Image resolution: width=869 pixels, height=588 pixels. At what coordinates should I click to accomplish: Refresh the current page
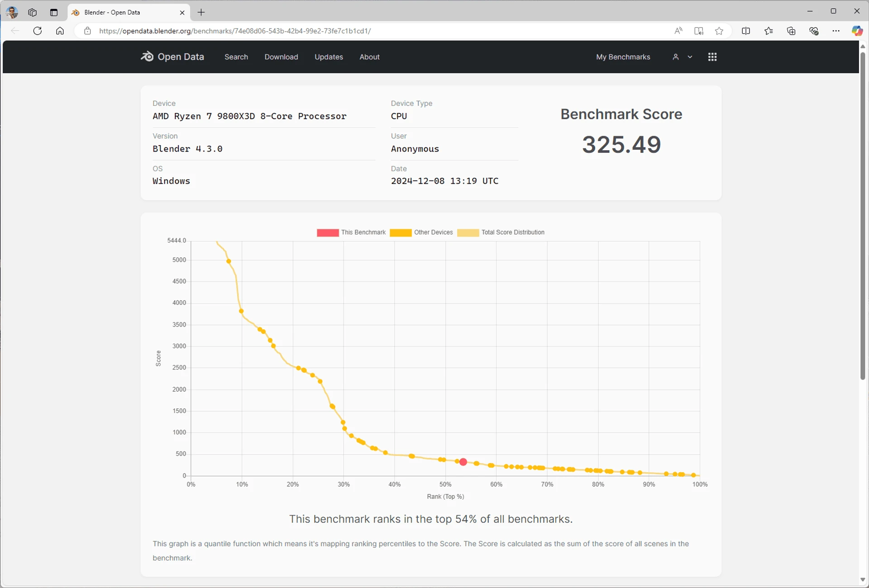coord(38,31)
